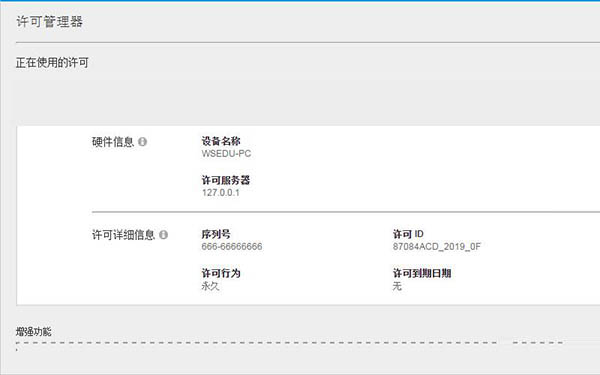The width and height of the screenshot is (600, 375).
Task: Click the 许可 ID field label
Action: coord(408,234)
